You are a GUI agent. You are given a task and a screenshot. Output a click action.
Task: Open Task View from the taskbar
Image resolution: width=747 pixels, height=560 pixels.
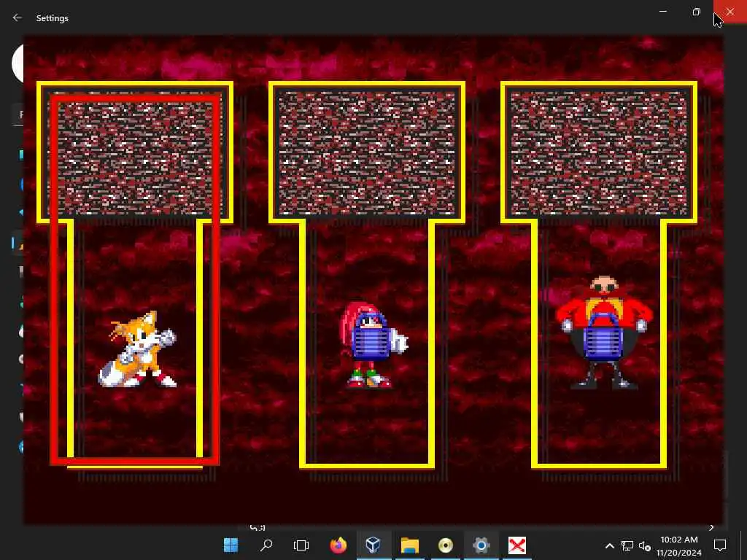pyautogui.click(x=301, y=545)
